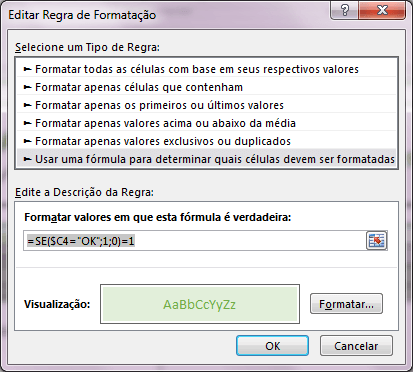Click the 'Edite a Descrição da Regra' label
Screen dimensions: 413x372
(x=84, y=192)
